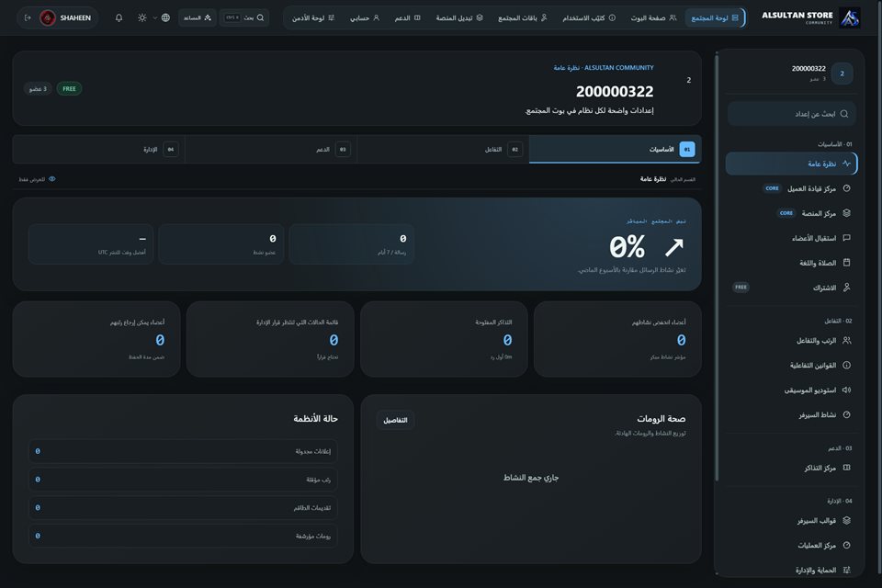Click the مركز التذاكر ticket icon
This screenshot has width=882, height=588.
click(846, 468)
